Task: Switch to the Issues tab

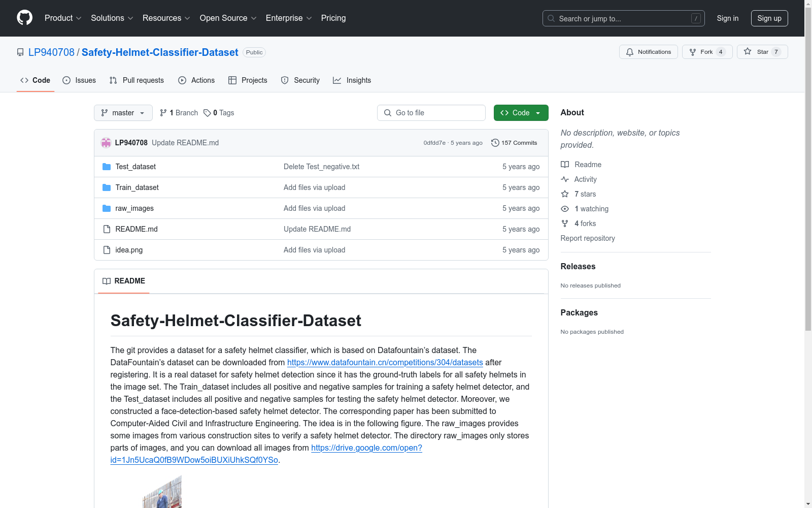Action: point(79,80)
